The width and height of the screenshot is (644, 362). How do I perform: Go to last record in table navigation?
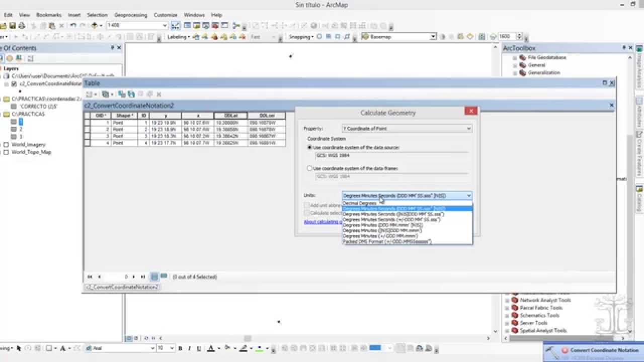pyautogui.click(x=143, y=277)
